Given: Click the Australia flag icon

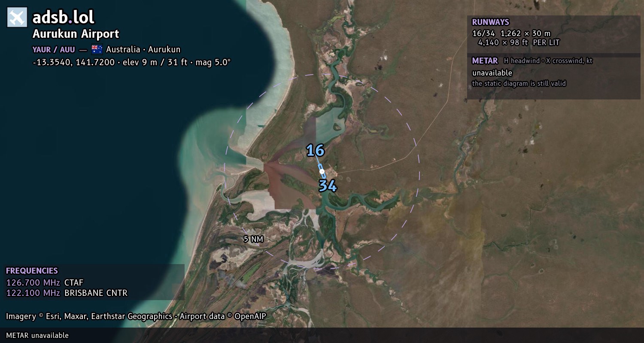Looking at the screenshot, I should tap(97, 49).
